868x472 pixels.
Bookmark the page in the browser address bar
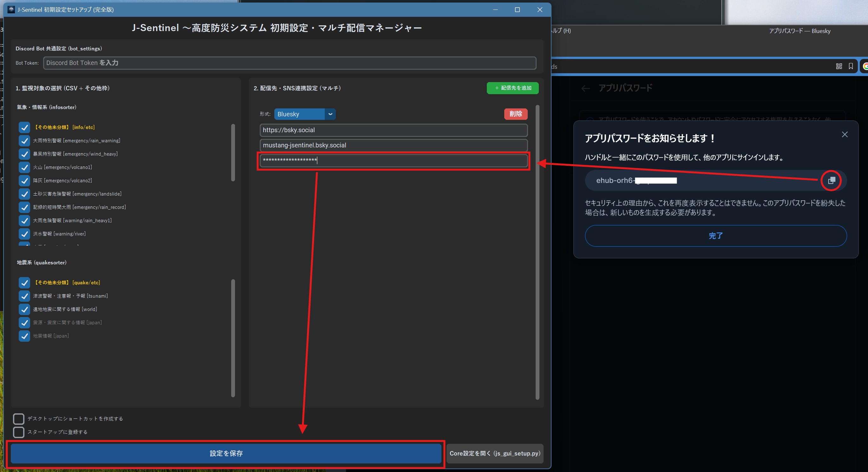click(x=851, y=66)
